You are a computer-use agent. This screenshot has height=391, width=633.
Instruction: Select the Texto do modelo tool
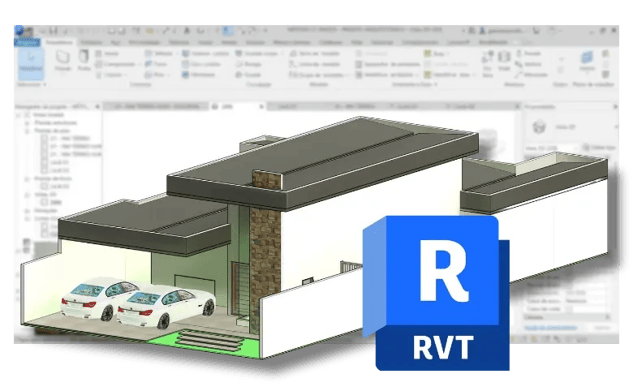coord(315,53)
